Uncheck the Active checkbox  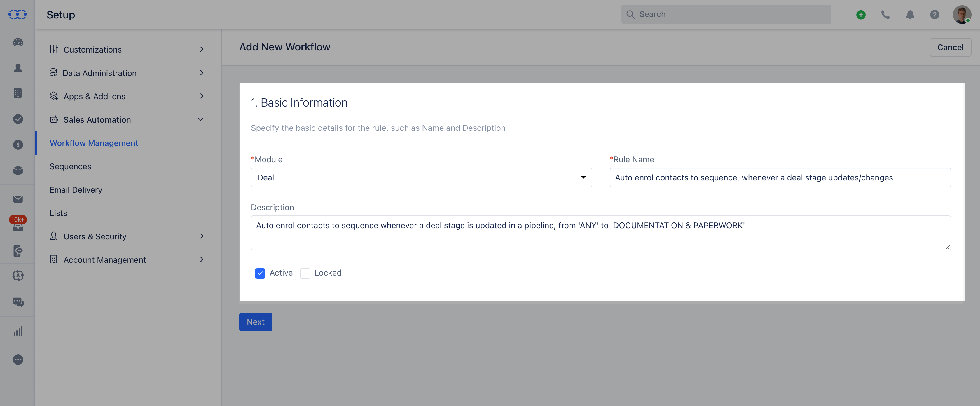click(x=260, y=273)
